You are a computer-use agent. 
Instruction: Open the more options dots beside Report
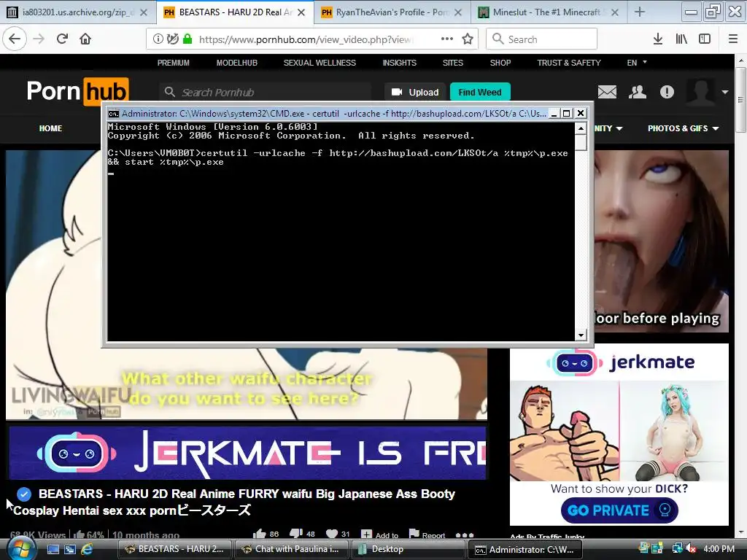point(465,534)
